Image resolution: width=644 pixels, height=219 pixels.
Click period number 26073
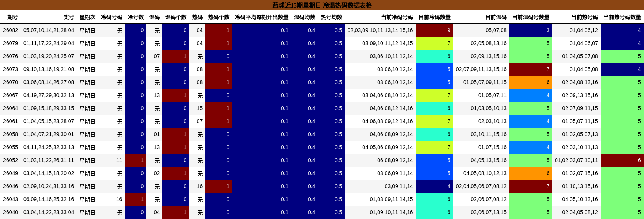click(x=10, y=69)
